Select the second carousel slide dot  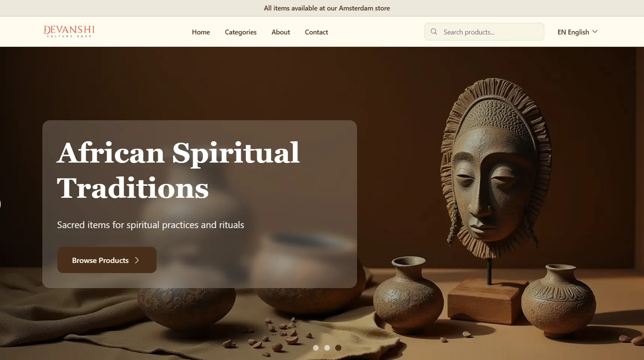tap(327, 348)
